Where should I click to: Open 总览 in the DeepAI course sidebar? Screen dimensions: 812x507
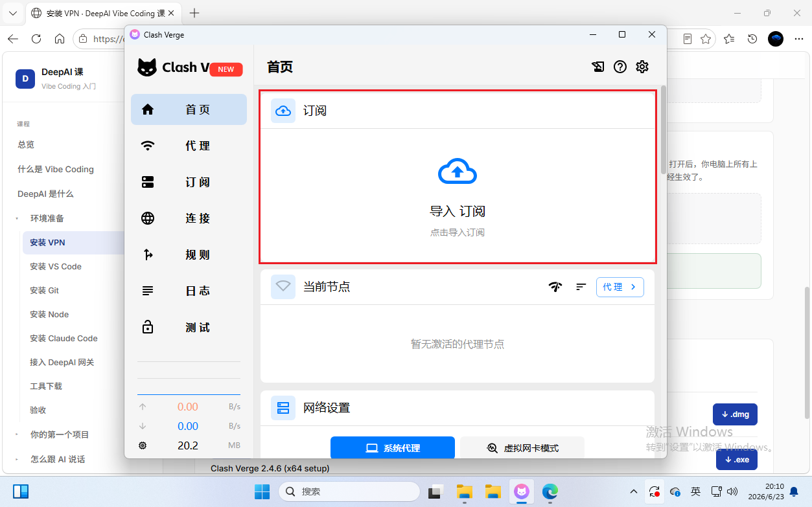point(26,144)
